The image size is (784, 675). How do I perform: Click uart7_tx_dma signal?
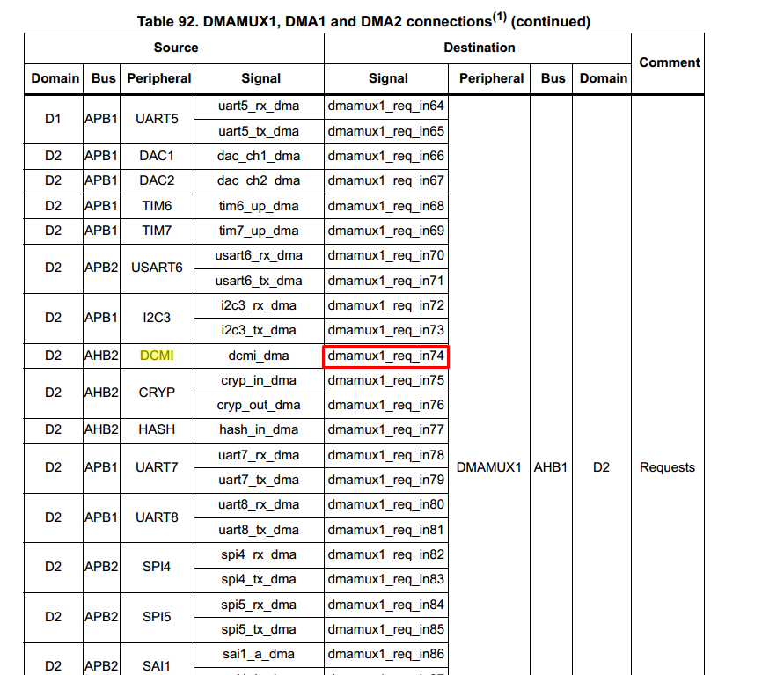click(x=259, y=480)
